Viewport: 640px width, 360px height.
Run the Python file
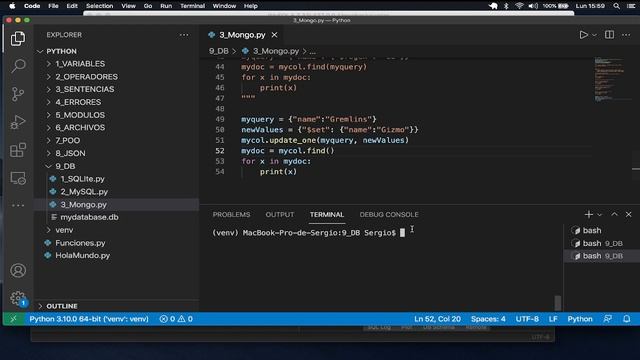(584, 35)
